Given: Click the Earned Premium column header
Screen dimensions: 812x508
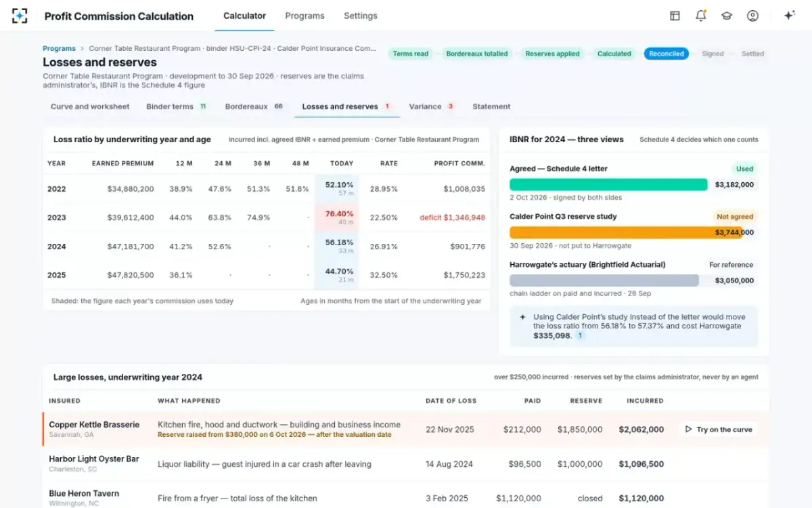Looking at the screenshot, I should [122, 163].
